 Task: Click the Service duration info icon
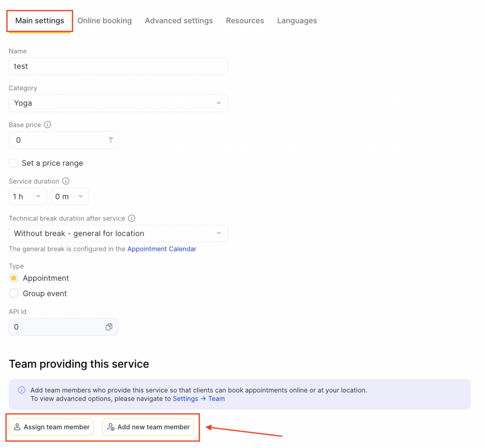66,181
